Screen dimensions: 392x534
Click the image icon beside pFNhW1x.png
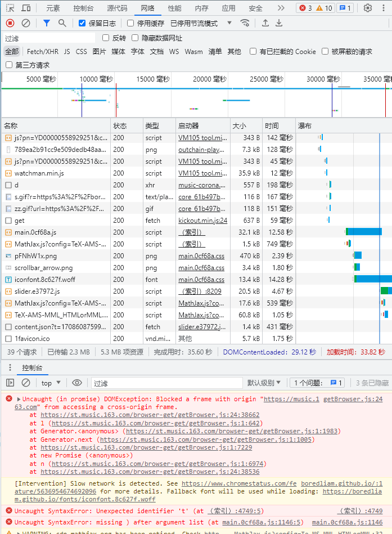[x=8, y=256]
